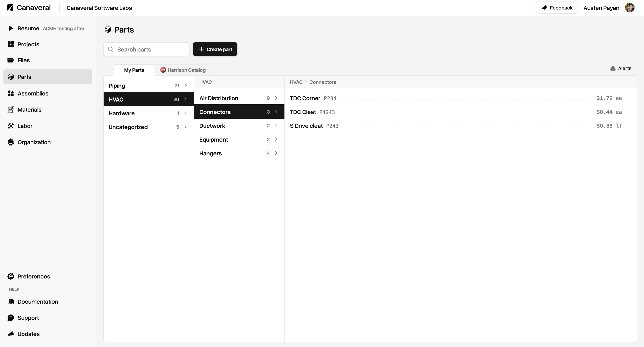Expand the Hardware category chevron
Image resolution: width=644 pixels, height=347 pixels.
coord(186,113)
